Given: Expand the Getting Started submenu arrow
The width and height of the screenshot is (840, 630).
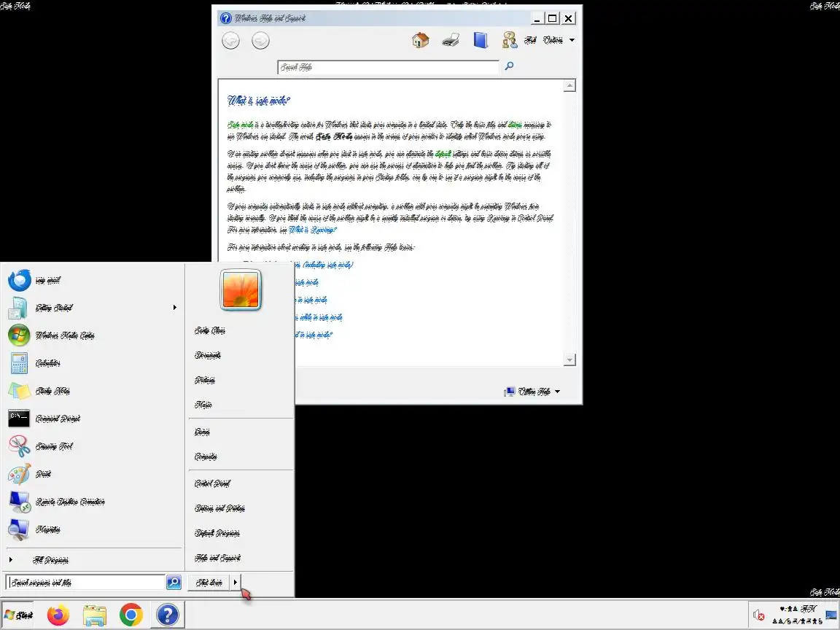Looking at the screenshot, I should coord(175,308).
